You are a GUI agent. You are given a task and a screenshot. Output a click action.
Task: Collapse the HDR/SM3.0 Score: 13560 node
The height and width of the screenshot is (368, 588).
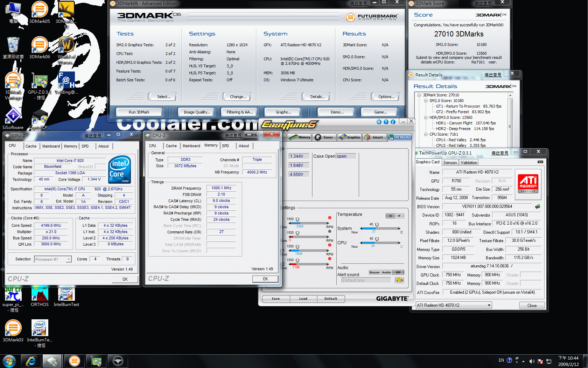[x=426, y=117]
